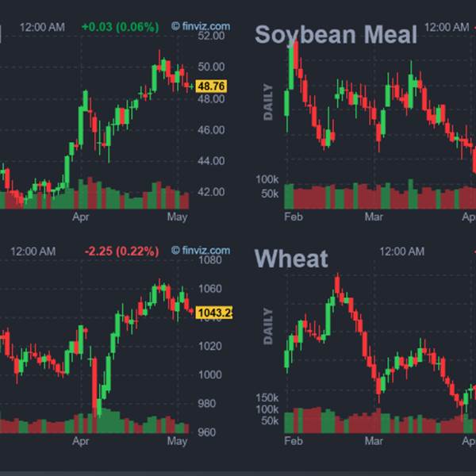Image resolution: width=476 pixels, height=476 pixels.
Task: Click the DAILY label on Wheat chart
Action: (x=268, y=326)
